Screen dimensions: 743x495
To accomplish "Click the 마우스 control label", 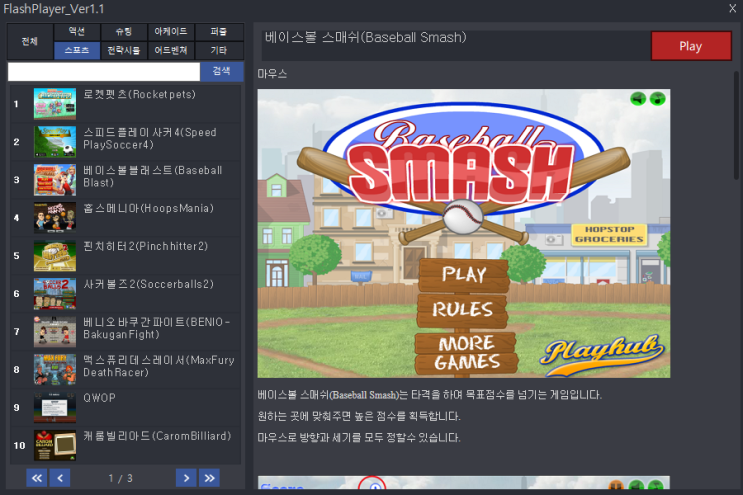I will [x=272, y=74].
